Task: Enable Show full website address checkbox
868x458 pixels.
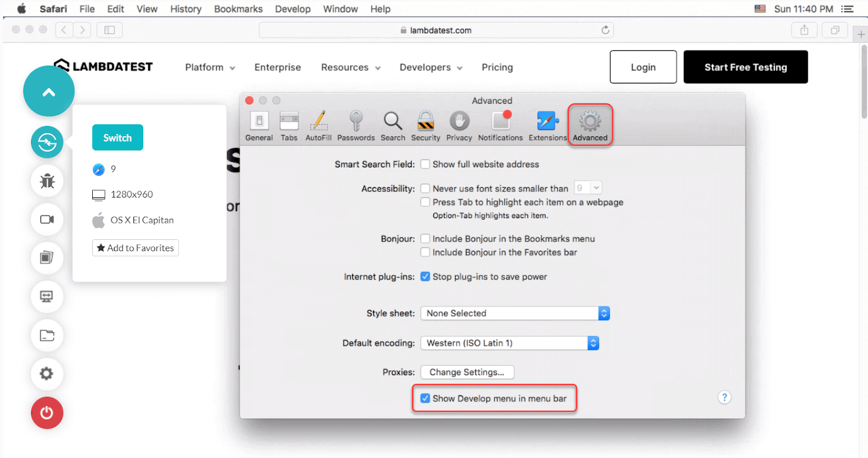Action: click(x=425, y=164)
